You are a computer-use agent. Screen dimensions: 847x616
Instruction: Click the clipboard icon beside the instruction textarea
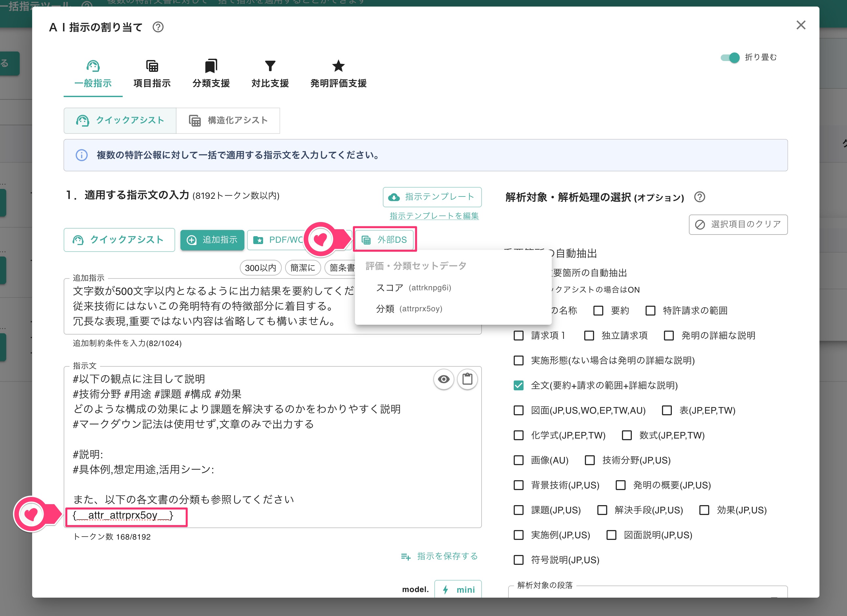tap(467, 379)
